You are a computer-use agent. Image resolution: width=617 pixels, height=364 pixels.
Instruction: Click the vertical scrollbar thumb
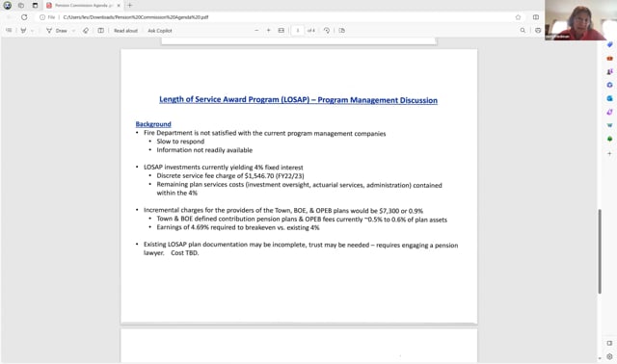click(600, 251)
